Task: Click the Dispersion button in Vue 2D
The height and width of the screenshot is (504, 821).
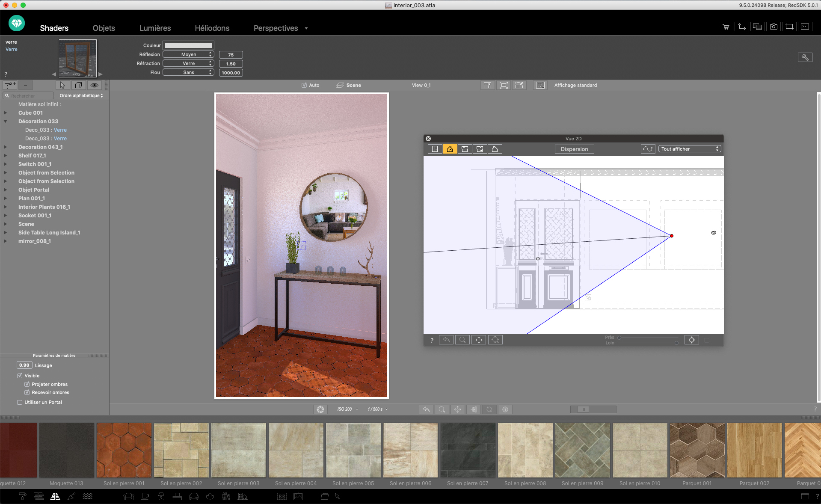Action: (x=574, y=149)
